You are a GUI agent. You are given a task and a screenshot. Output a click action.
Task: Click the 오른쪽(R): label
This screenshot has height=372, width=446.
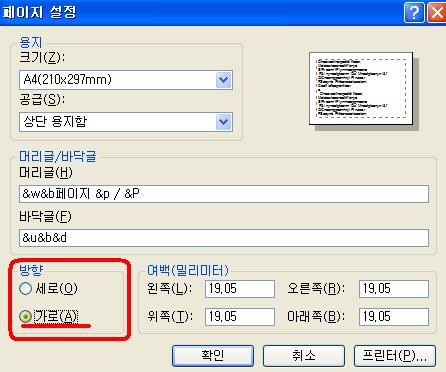pyautogui.click(x=316, y=289)
